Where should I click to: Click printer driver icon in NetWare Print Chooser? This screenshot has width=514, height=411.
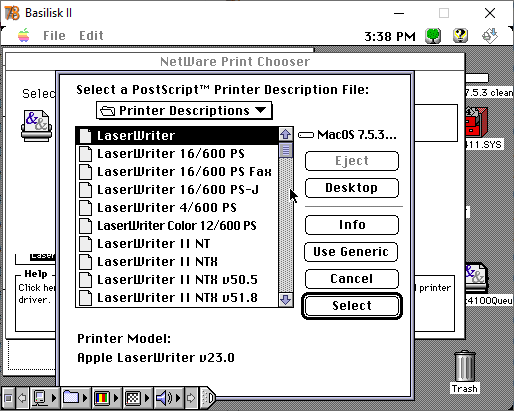[36, 126]
